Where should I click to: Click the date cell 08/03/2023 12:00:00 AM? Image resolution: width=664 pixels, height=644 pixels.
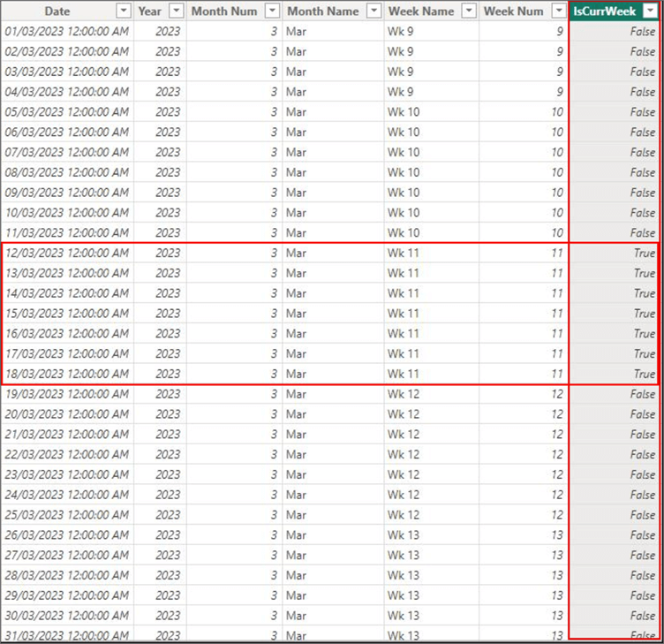[67, 172]
